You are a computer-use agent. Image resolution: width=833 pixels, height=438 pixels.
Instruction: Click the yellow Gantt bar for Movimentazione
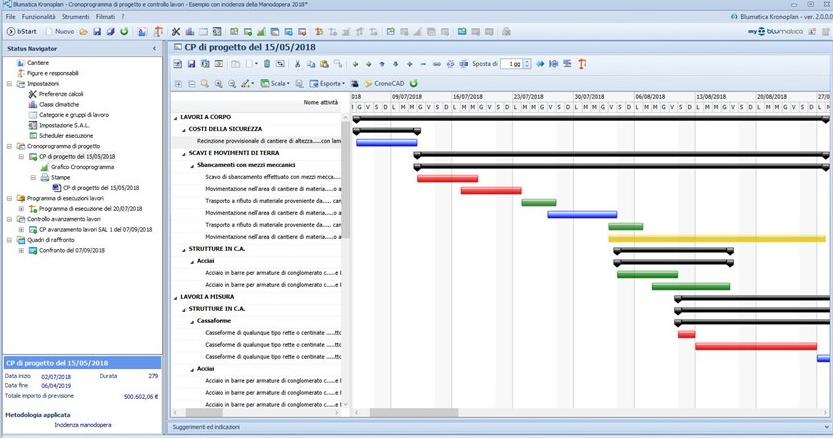click(x=715, y=238)
